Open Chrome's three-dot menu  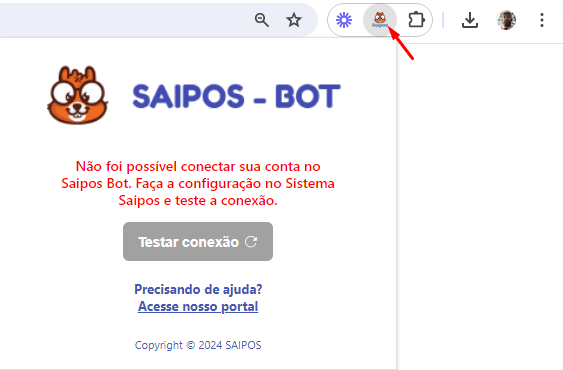coord(542,20)
